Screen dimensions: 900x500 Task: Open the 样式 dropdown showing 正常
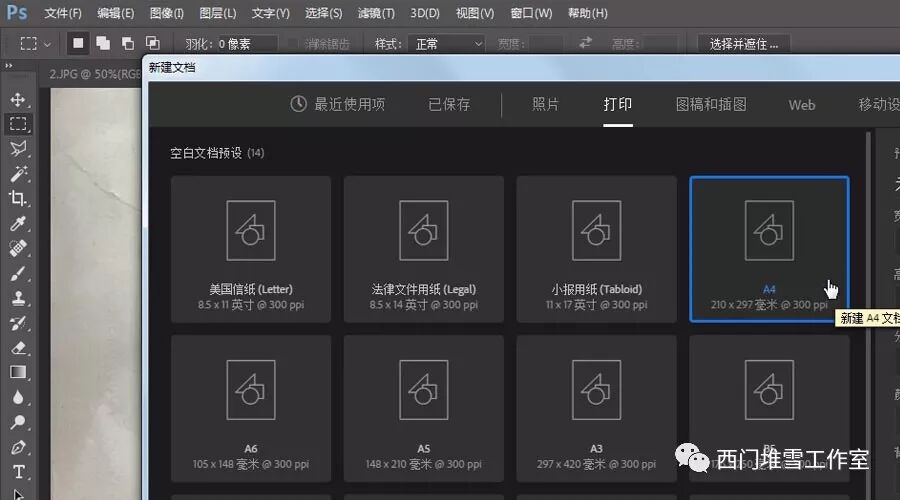click(x=447, y=44)
